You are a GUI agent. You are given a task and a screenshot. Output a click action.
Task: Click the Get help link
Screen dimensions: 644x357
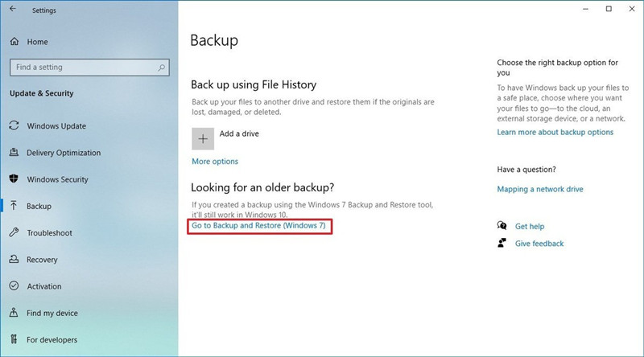coord(530,227)
